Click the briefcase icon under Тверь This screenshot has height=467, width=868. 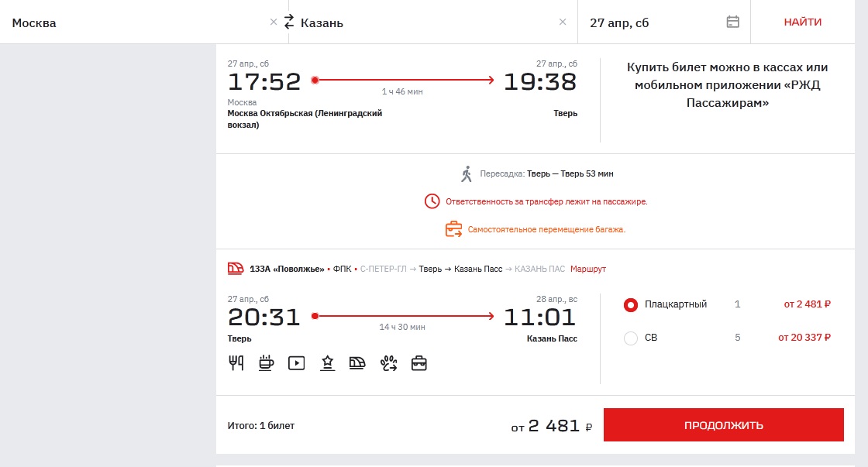coord(419,362)
